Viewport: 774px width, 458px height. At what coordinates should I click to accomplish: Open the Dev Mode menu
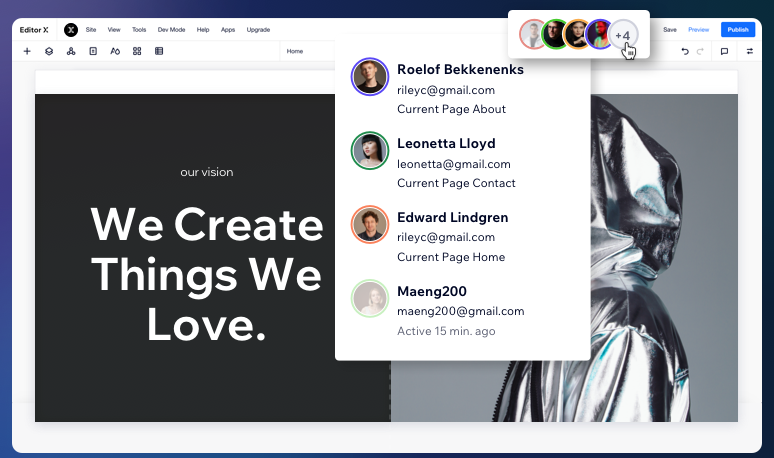(171, 30)
